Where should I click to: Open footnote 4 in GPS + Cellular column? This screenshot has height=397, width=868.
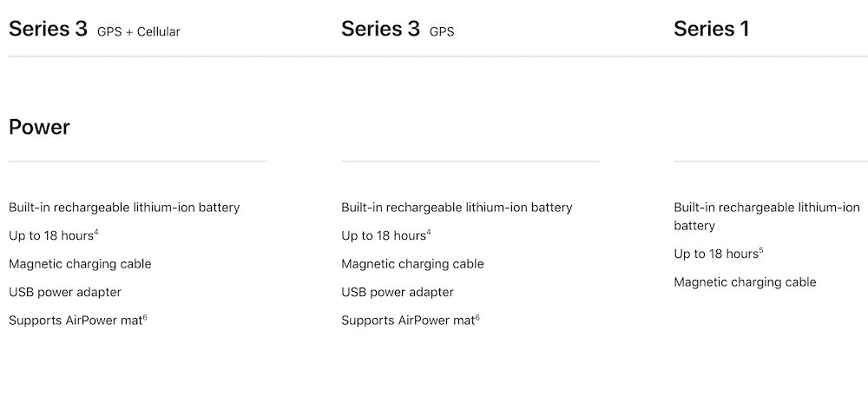tap(96, 233)
